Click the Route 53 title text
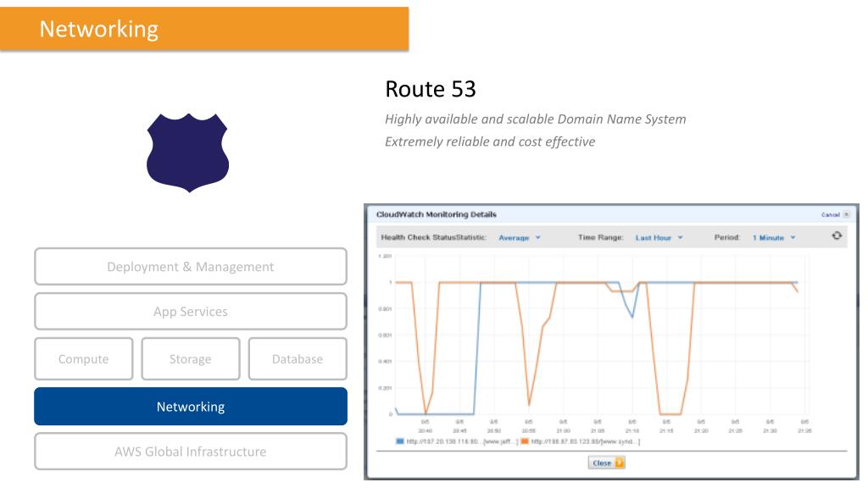Viewport: 868px width, 488px height. click(430, 89)
